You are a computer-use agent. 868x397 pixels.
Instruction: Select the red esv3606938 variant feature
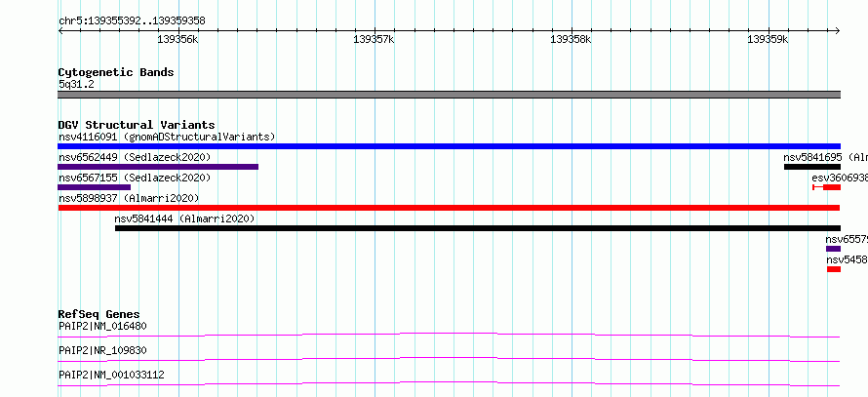826,187
